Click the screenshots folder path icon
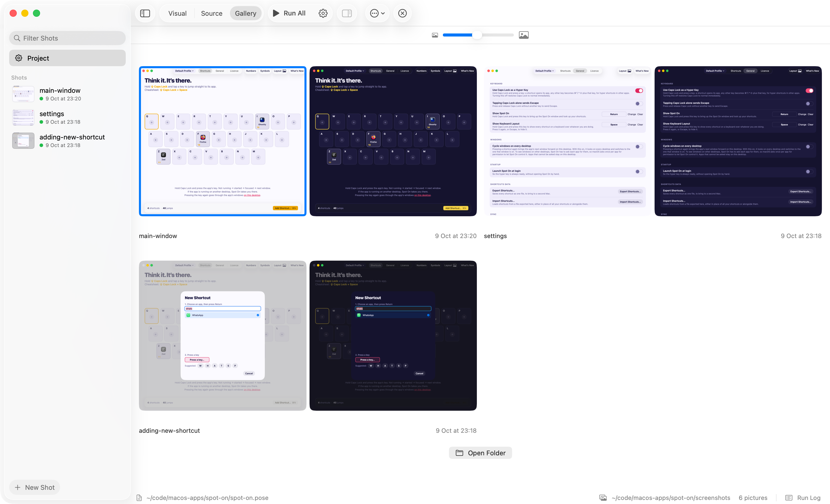Viewport: 830px width, 504px height. (603, 498)
